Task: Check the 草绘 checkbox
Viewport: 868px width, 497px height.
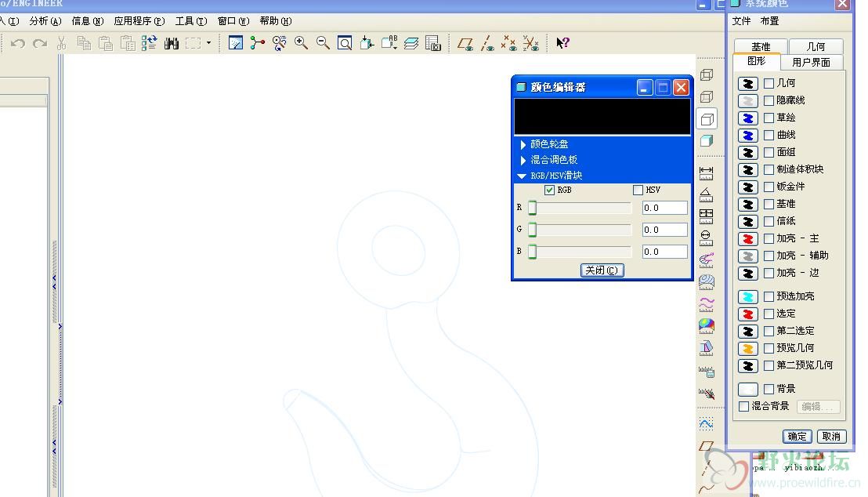Action: coord(769,118)
